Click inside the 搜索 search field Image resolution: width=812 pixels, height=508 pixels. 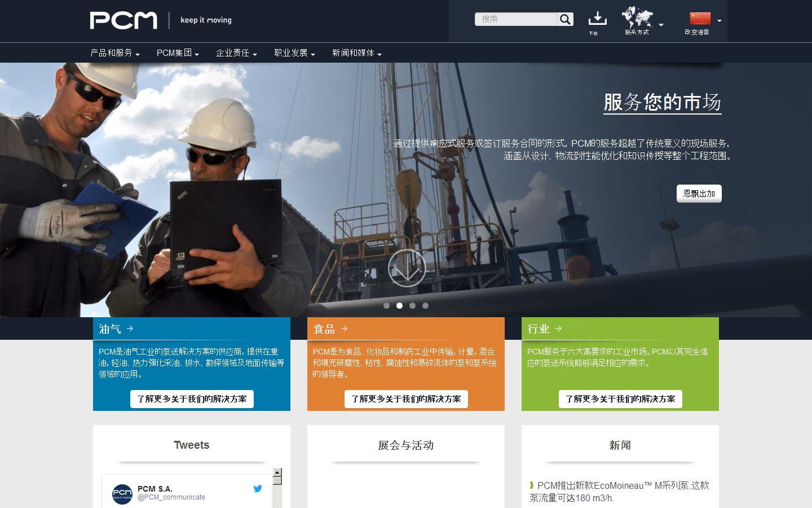click(516, 19)
